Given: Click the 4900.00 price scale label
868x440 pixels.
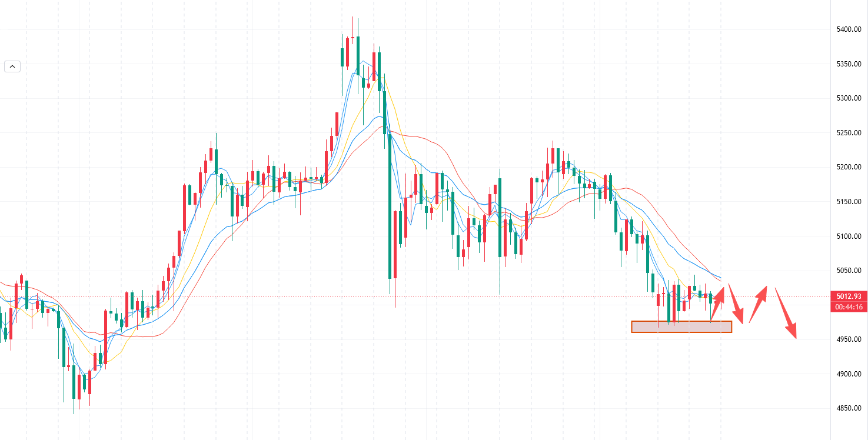Looking at the screenshot, I should pyautogui.click(x=849, y=374).
